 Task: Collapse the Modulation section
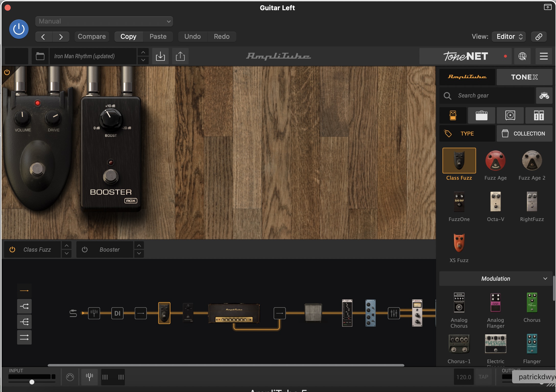click(x=545, y=278)
